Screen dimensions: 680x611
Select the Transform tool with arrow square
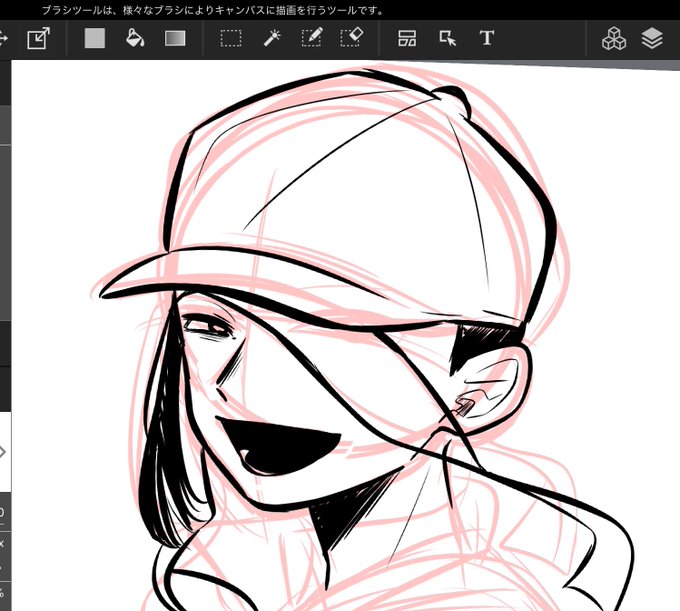pos(39,38)
